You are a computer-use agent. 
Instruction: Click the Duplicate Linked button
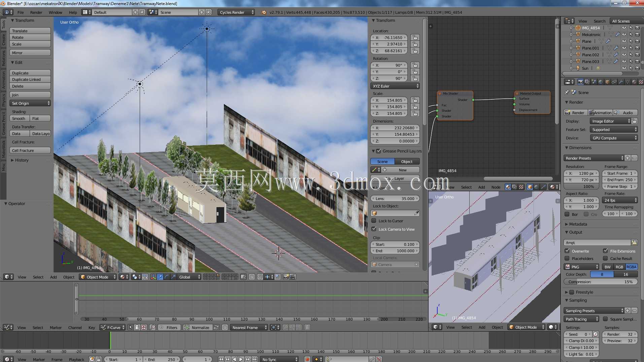[30, 79]
